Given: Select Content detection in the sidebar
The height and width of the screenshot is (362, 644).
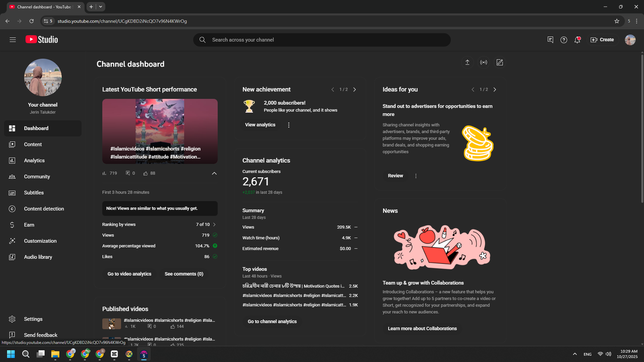Looking at the screenshot, I should pos(44,209).
